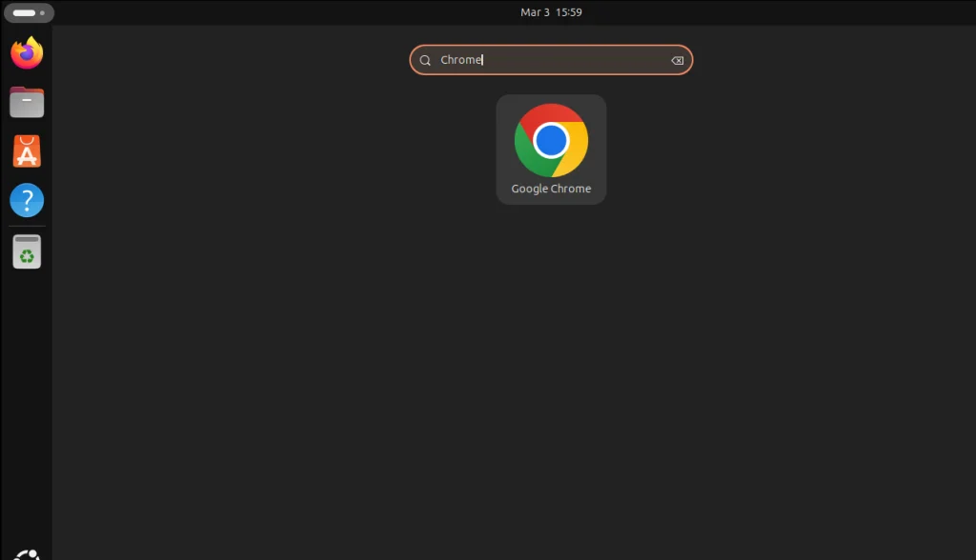The width and height of the screenshot is (976, 560).
Task: Click the Activities workspace indicator pill
Action: pyautogui.click(x=29, y=12)
